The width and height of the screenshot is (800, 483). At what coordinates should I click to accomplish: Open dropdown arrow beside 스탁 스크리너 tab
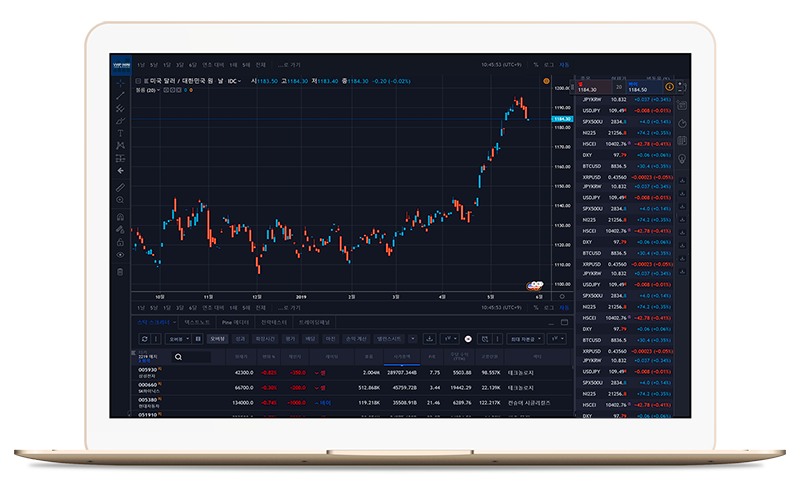(x=174, y=322)
